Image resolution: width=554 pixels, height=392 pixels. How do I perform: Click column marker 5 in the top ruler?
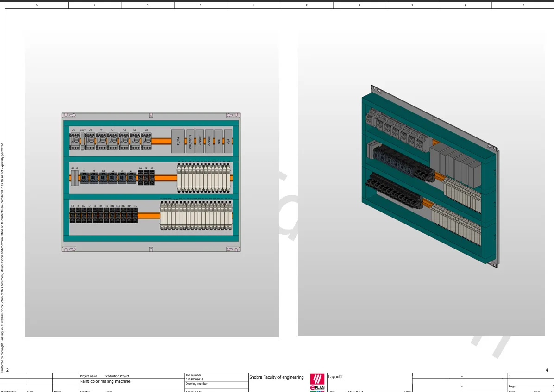coord(306,5)
